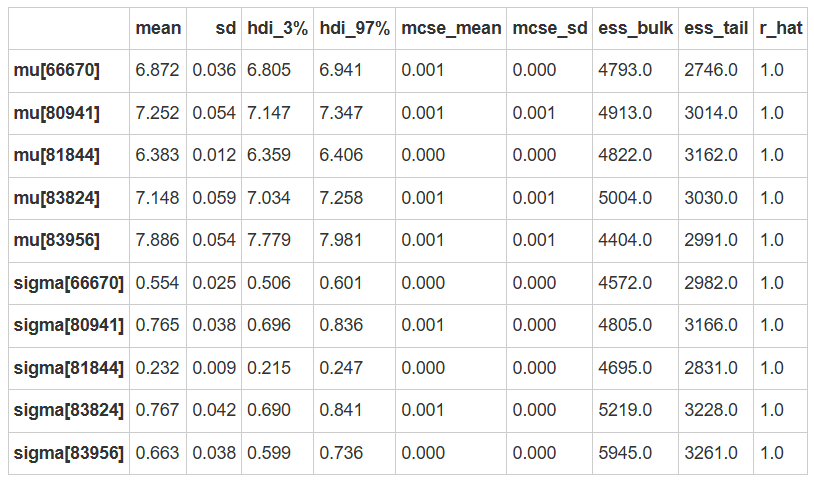The image size is (814, 483).
Task: Select the mu[81844] row label
Action: 57,155
